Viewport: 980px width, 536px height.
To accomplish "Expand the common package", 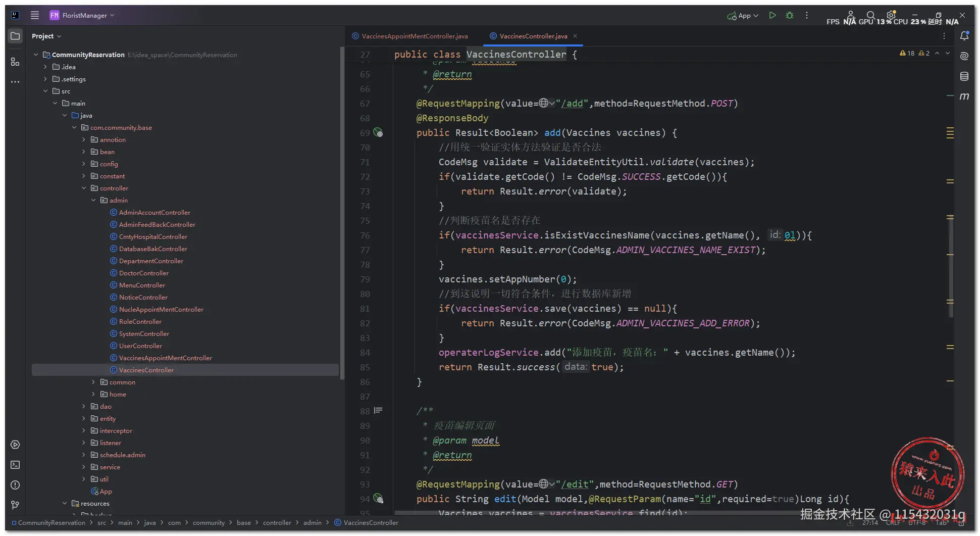I will coord(93,382).
